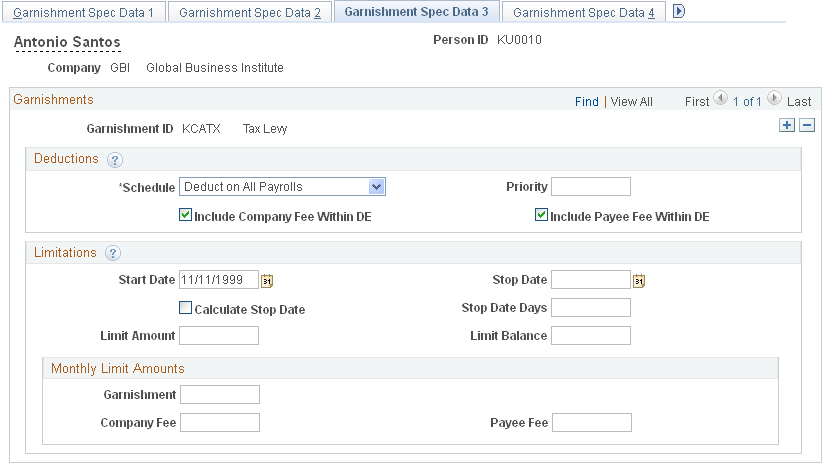Enable Calculate Stop Date checkbox
Image resolution: width=826 pixels, height=467 pixels.
[185, 308]
